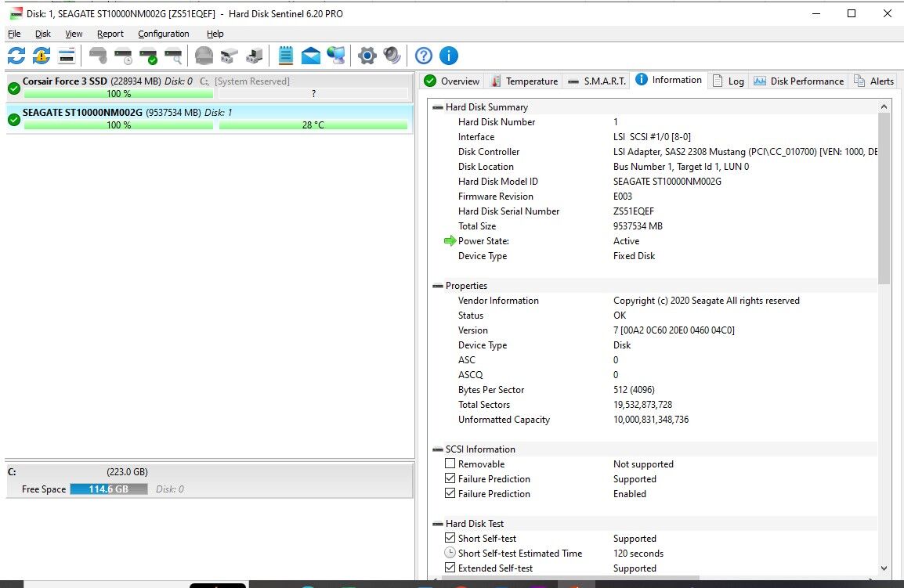
Task: Click the refresh icon with yellow warning sign
Action: [x=42, y=56]
